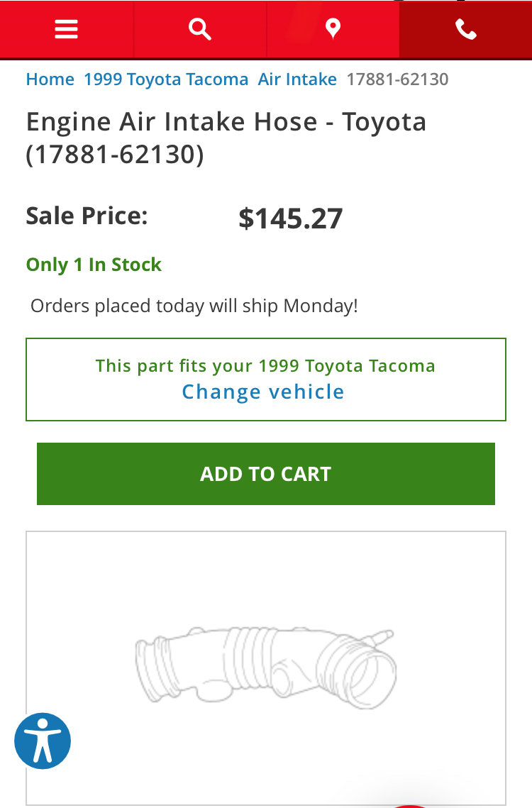Click the 17881-62130 breadcrumb text

pos(397,79)
